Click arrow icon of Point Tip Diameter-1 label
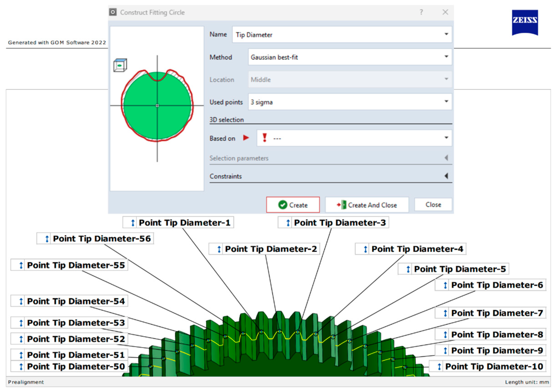The image size is (555, 392). (x=133, y=223)
